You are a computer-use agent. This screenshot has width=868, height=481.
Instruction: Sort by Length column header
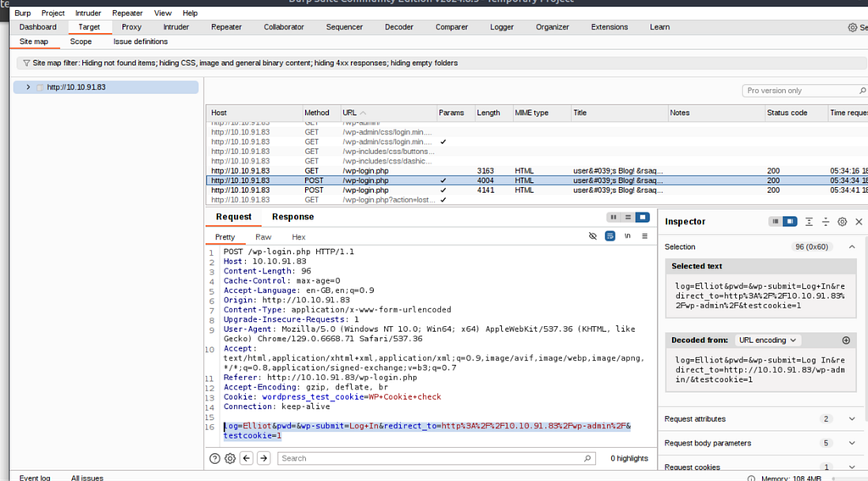pos(492,113)
